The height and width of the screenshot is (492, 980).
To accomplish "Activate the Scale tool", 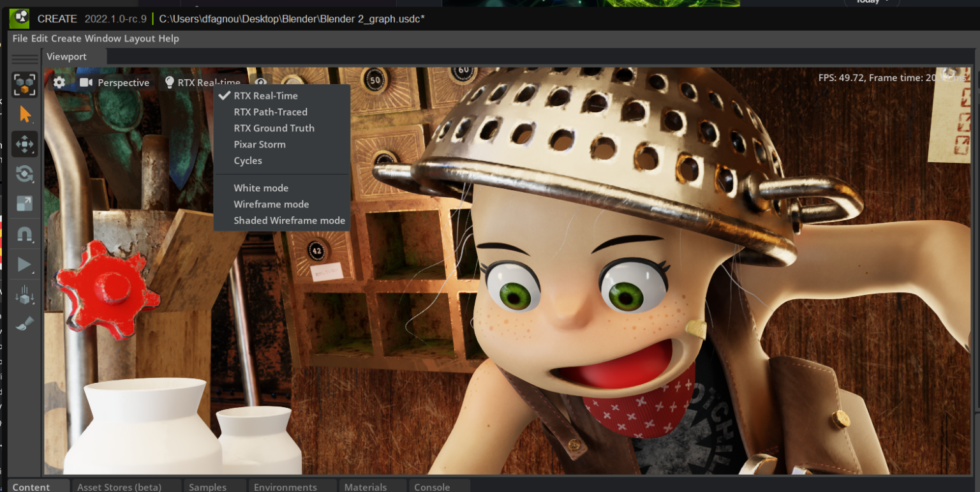I will click(24, 204).
